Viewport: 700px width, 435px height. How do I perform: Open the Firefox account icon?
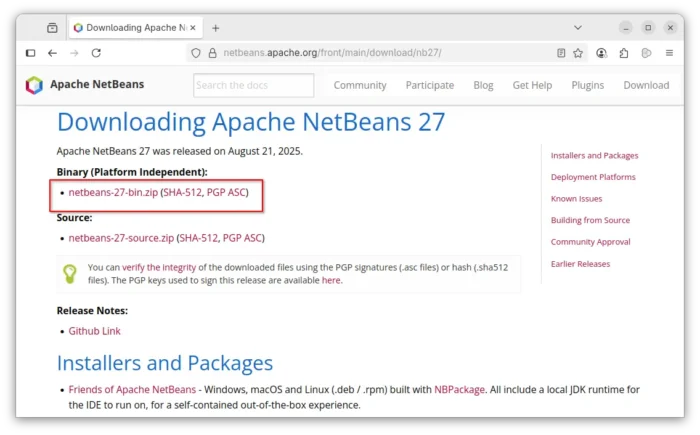601,53
